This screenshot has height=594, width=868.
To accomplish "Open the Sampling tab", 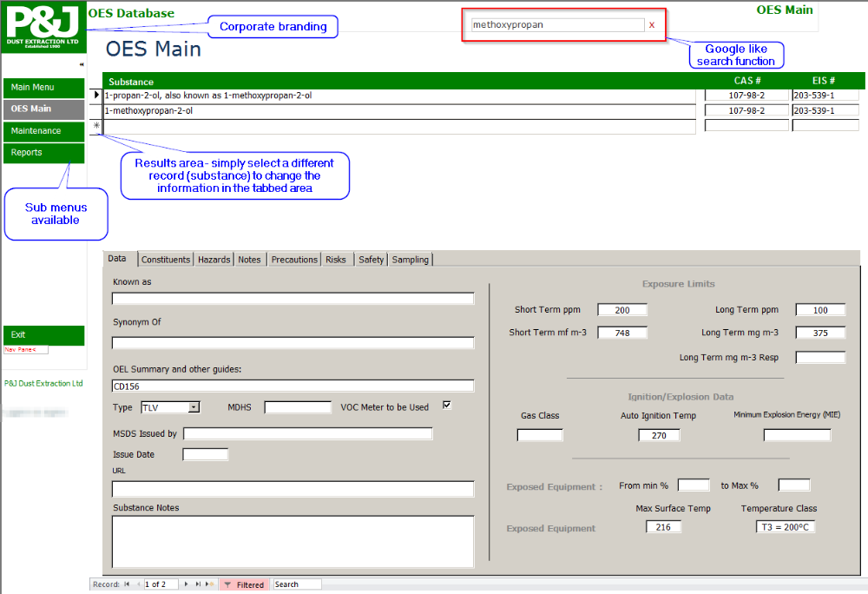I will (x=410, y=260).
